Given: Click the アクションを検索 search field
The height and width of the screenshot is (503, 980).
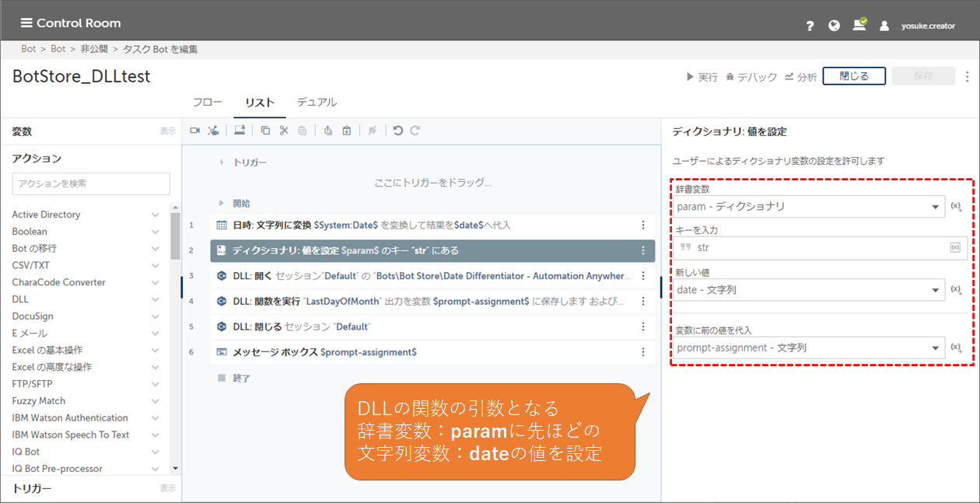Looking at the screenshot, I should pyautogui.click(x=91, y=183).
